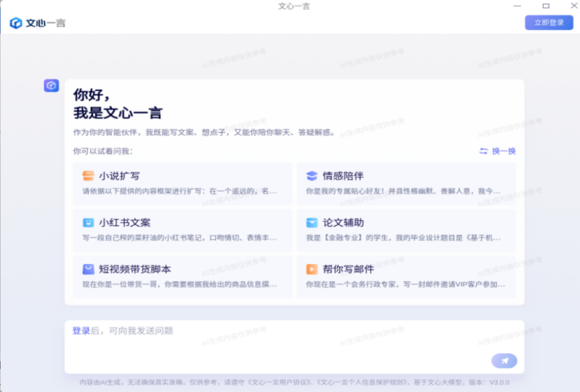
Task: Open the 小红书文案 prompt title
Action: click(x=125, y=223)
